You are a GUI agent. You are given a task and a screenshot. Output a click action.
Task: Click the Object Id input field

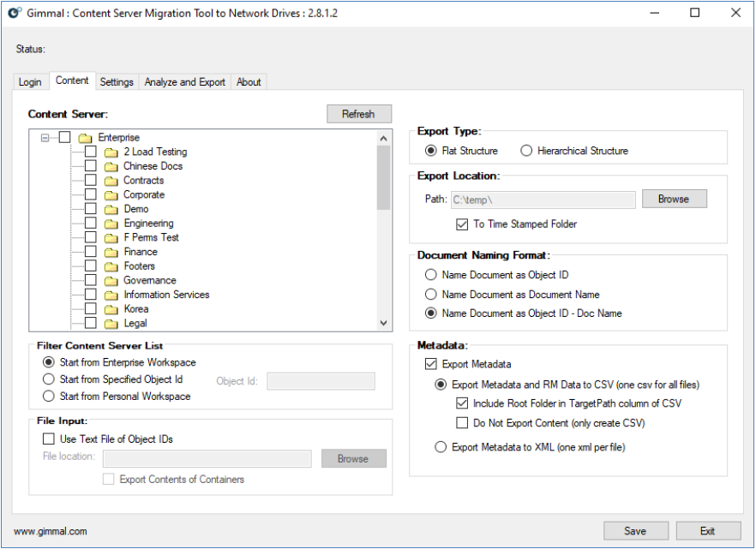point(321,381)
